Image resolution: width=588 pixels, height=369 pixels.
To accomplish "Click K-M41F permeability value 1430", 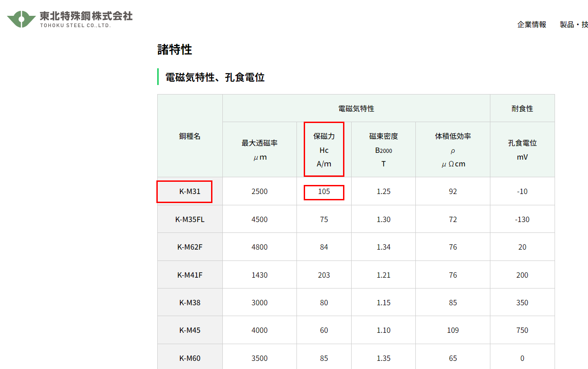I will point(259,275).
